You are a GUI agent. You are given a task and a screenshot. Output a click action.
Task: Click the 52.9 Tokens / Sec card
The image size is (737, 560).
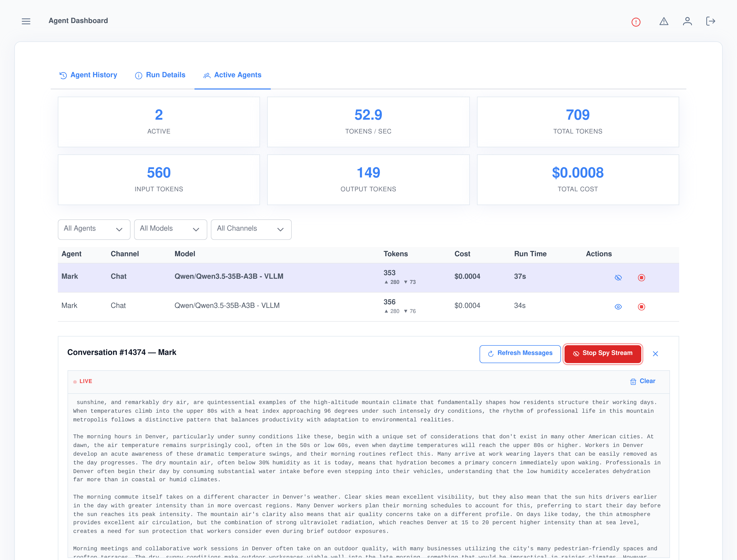(368, 122)
